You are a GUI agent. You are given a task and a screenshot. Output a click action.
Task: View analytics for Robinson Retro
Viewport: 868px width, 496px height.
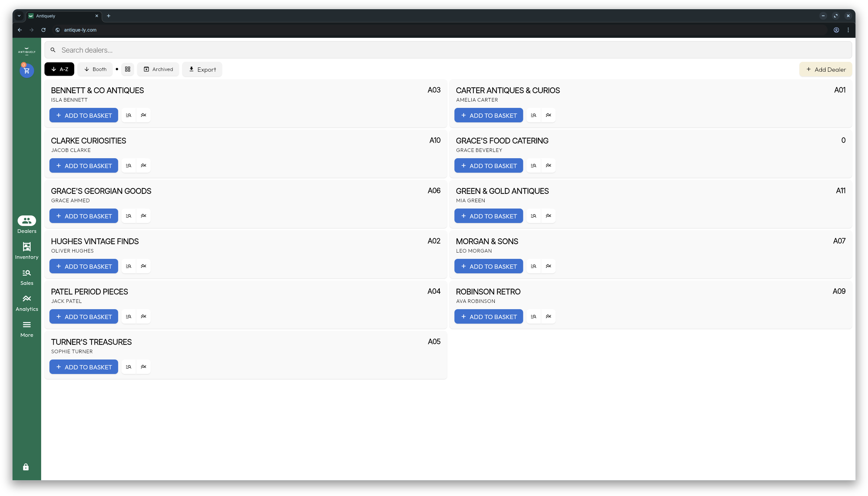[549, 316]
